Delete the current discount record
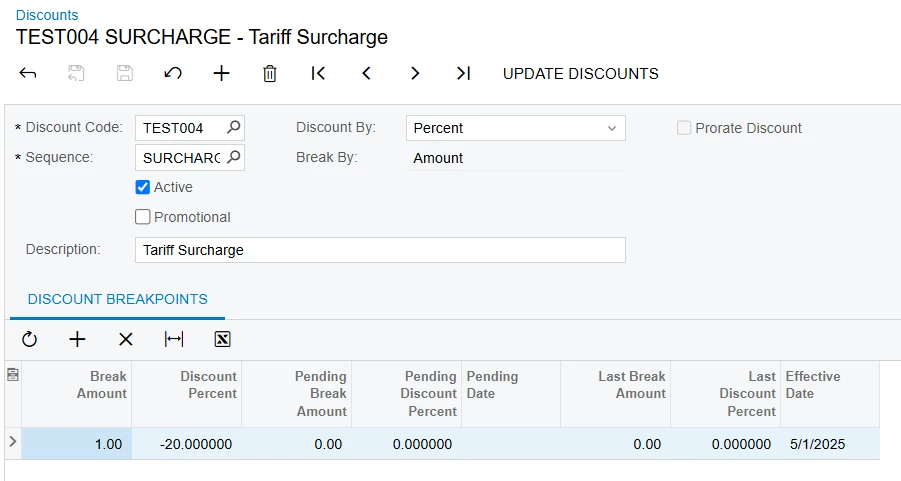 tap(269, 73)
